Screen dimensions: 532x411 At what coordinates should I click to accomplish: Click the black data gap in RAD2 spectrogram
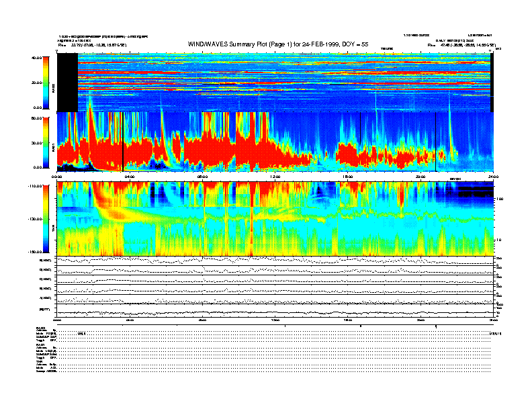tap(67, 83)
